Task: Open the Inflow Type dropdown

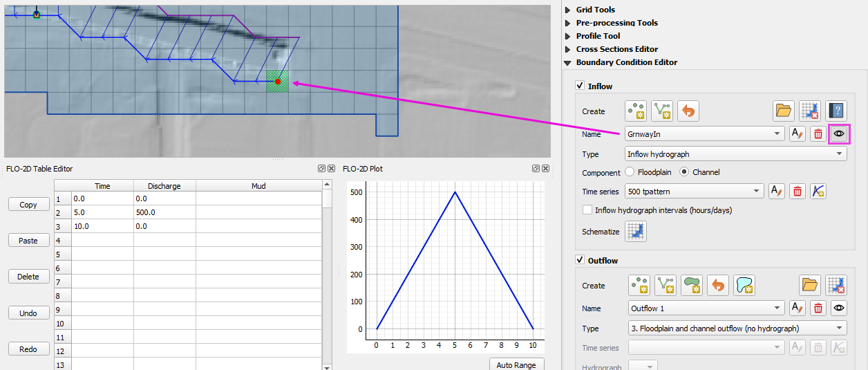Action: pyautogui.click(x=735, y=154)
